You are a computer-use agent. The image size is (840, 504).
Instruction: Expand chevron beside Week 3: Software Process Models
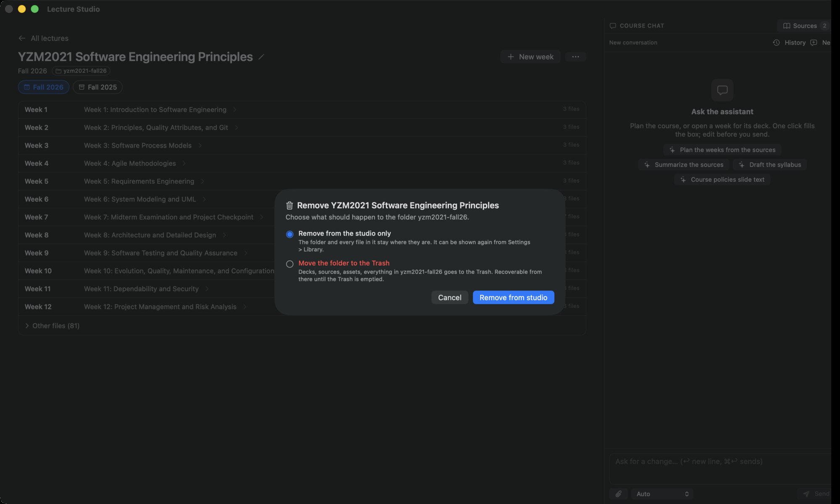click(200, 145)
